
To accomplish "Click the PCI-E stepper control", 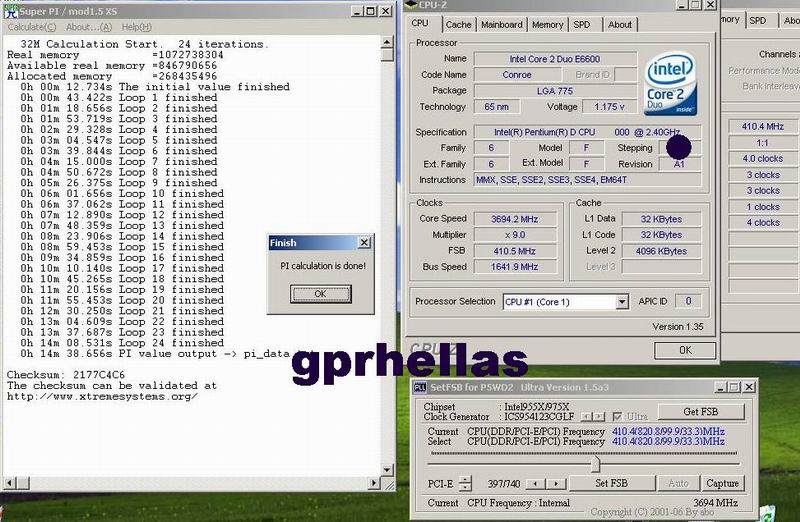I will (x=465, y=483).
